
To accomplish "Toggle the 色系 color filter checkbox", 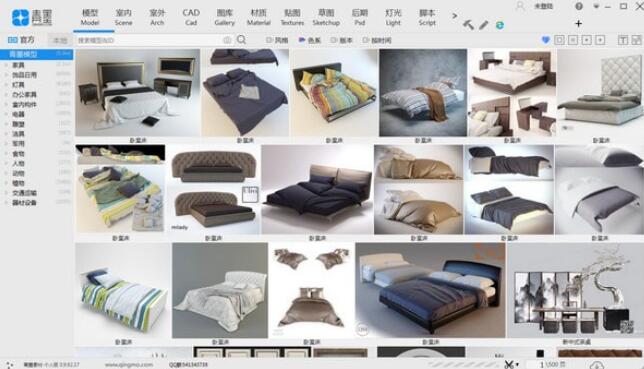I will coord(302,40).
